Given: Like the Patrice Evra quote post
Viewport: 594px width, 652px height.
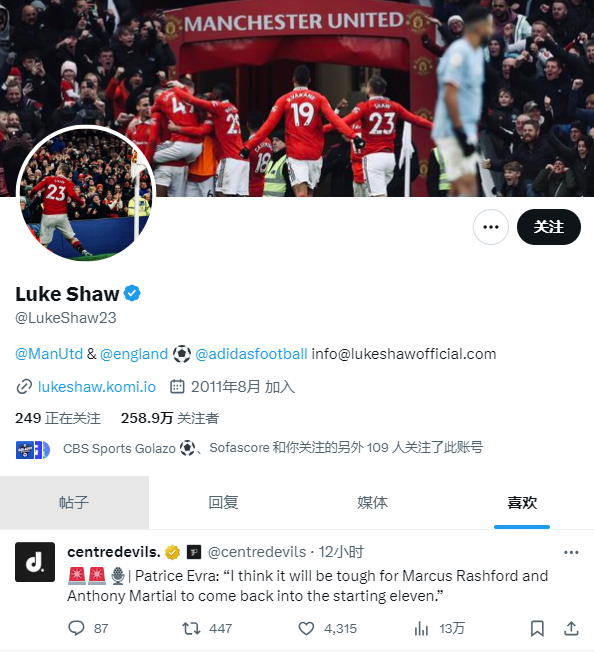Looking at the screenshot, I should (x=306, y=628).
